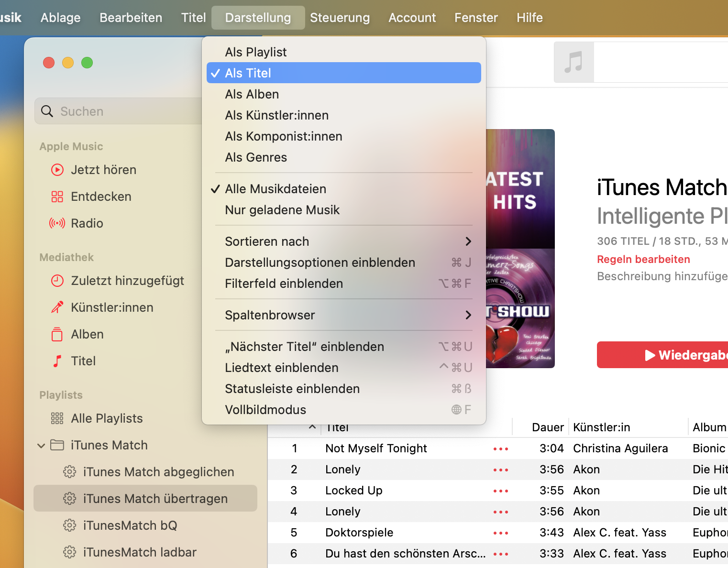Click gear icon beside iTunes Match abgeglichen
This screenshot has width=728, height=568.
(70, 472)
